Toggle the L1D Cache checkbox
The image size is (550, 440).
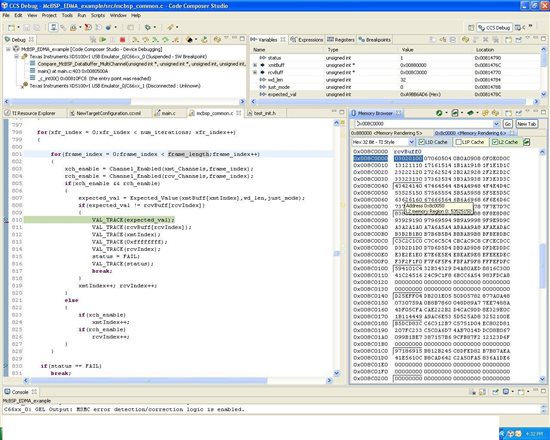[421, 142]
